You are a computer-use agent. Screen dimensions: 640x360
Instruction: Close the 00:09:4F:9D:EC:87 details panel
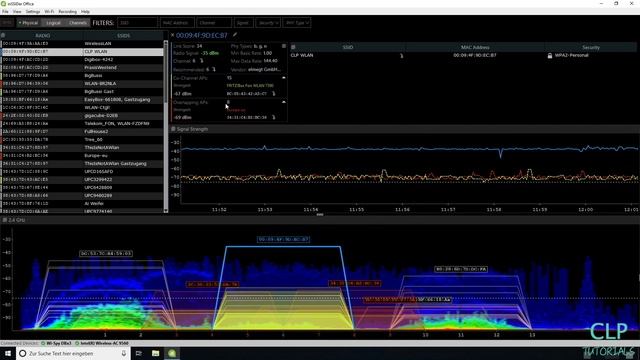click(x=172, y=36)
